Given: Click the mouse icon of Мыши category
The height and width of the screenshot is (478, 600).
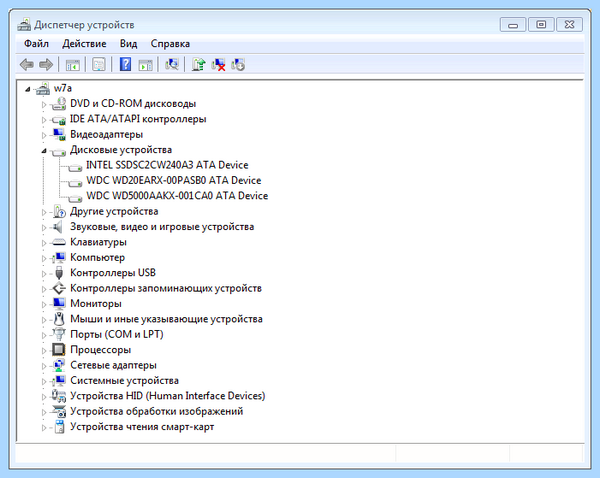Looking at the screenshot, I should click(x=59, y=319).
